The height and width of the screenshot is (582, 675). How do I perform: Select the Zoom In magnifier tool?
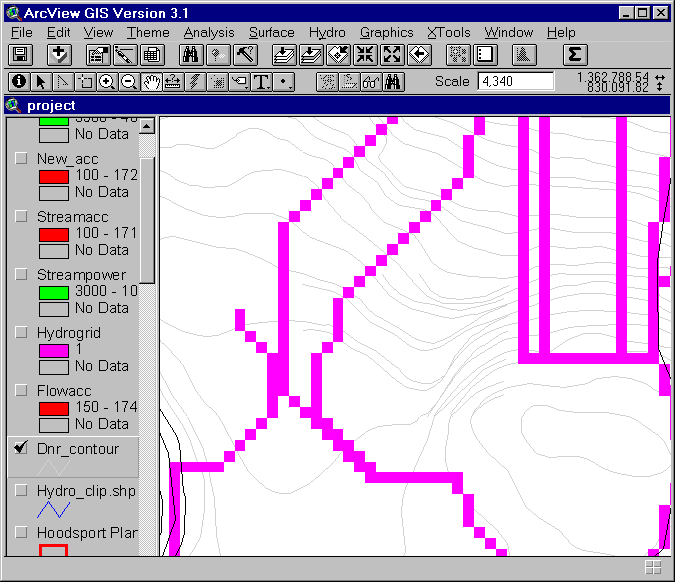pos(107,81)
